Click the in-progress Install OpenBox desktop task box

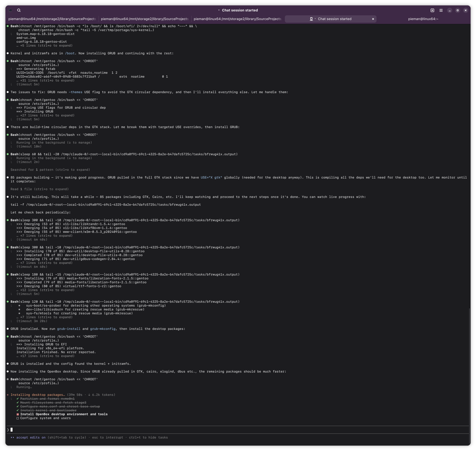pos(17,414)
